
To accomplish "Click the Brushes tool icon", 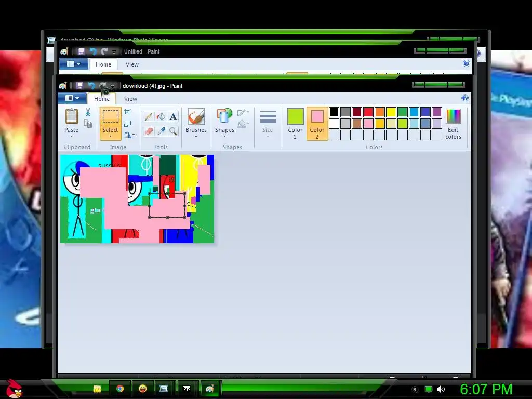I will tap(196, 116).
